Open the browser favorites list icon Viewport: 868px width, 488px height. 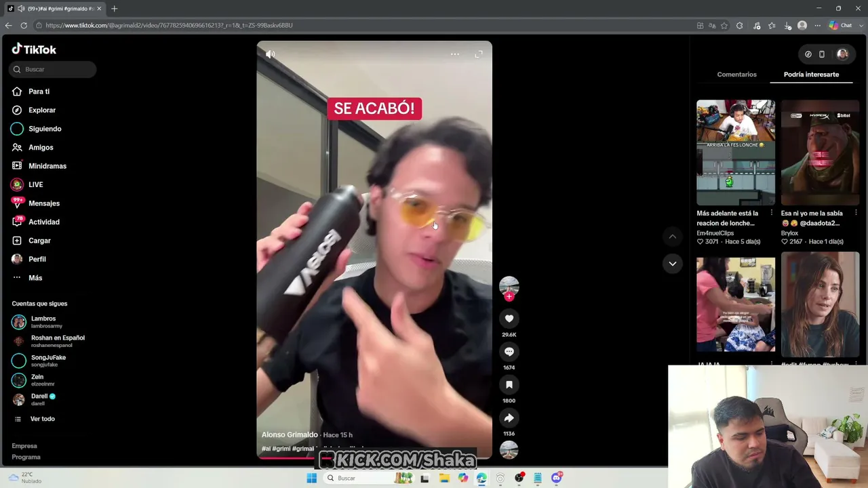click(x=772, y=26)
